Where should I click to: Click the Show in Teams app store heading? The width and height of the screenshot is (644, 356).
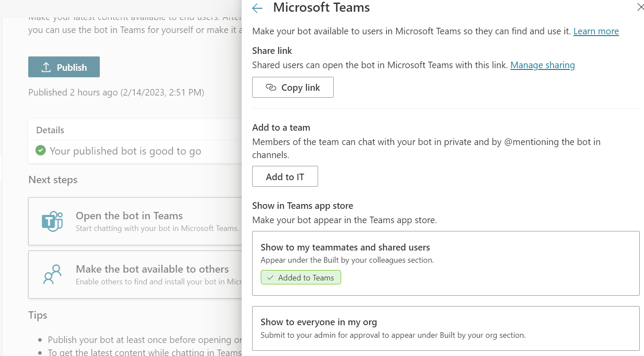[x=302, y=206]
